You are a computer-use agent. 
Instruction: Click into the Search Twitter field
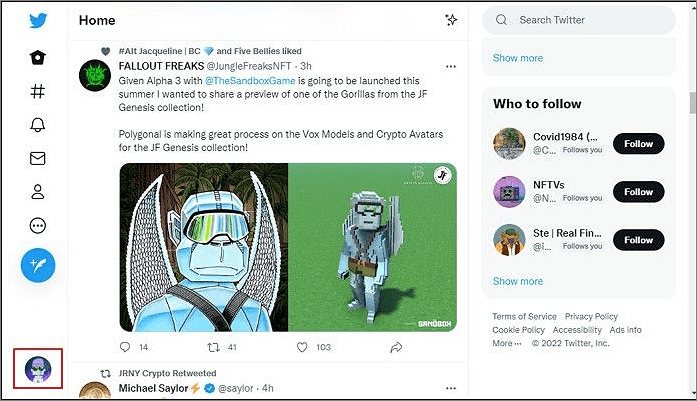point(580,20)
